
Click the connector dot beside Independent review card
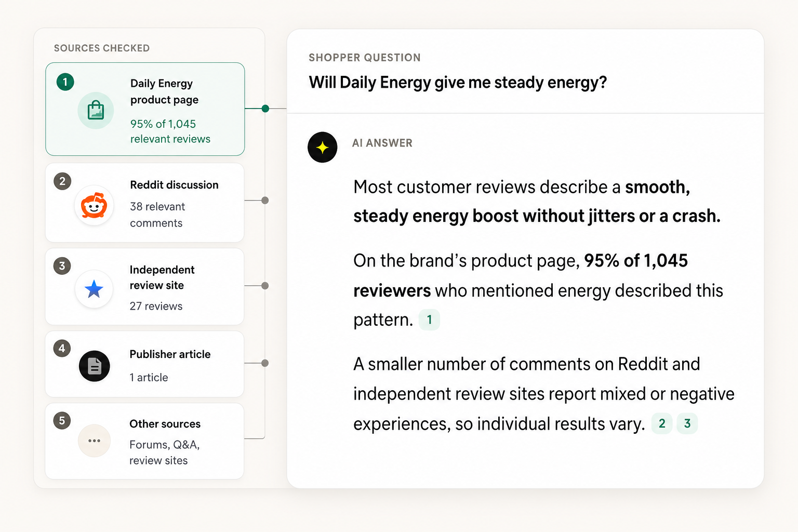[265, 286]
